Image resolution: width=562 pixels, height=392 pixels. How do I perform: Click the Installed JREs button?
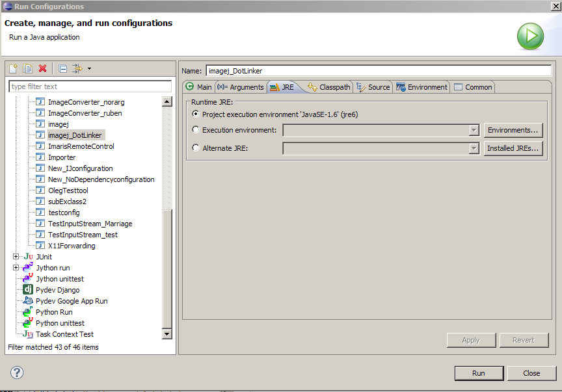(x=513, y=148)
